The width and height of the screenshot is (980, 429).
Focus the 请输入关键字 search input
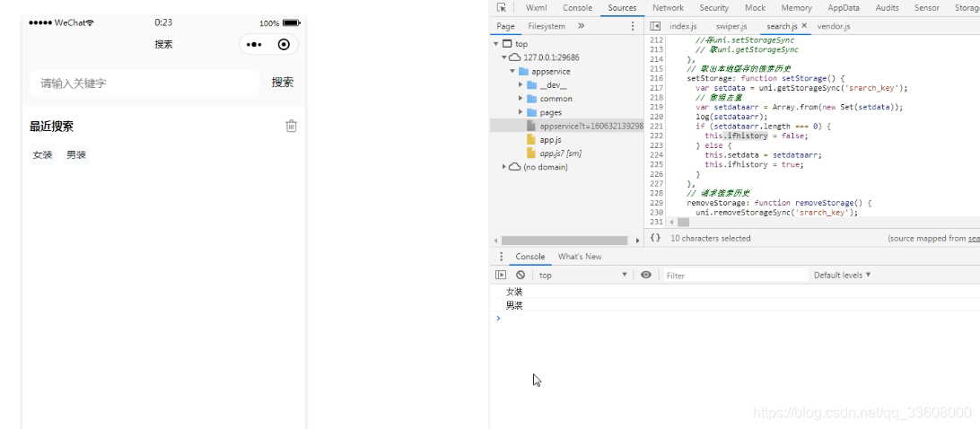144,83
